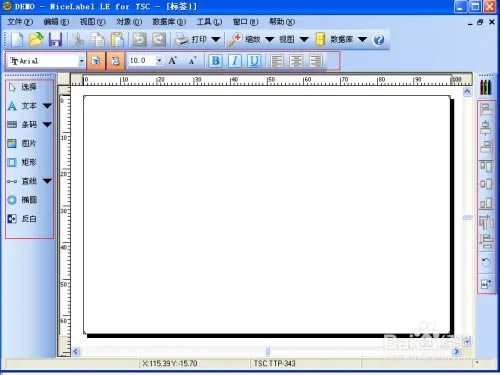Open the font size 10.0 dropdown
The height and width of the screenshot is (375, 500).
159,61
